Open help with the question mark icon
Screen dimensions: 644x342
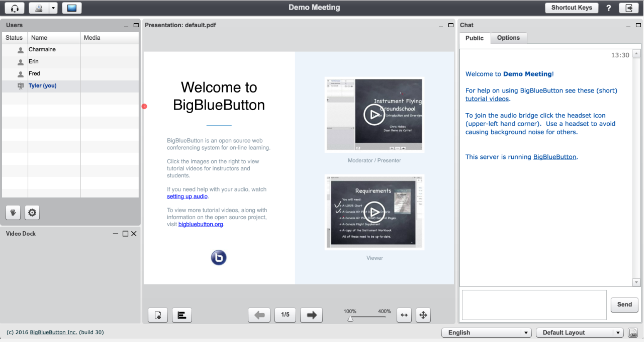[609, 8]
